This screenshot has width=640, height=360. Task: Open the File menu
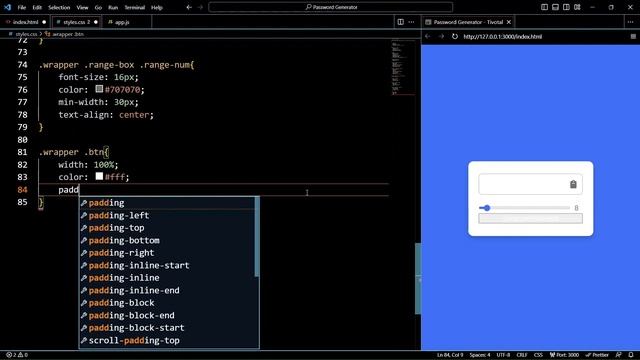click(22, 7)
